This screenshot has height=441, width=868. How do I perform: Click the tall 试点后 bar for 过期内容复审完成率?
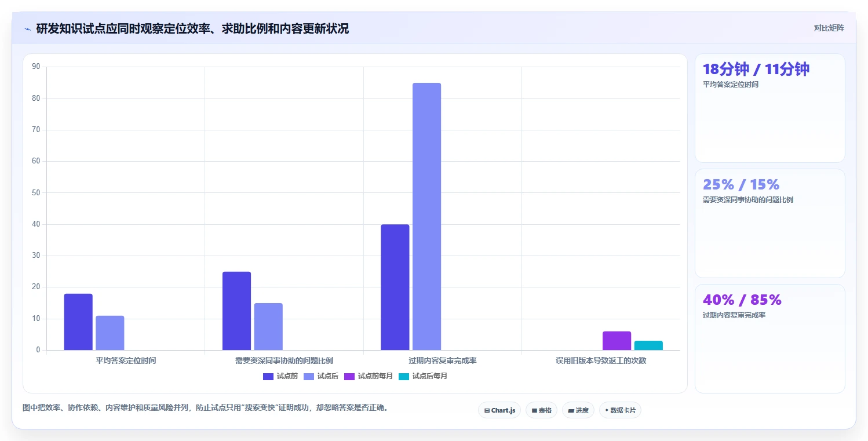click(x=427, y=216)
